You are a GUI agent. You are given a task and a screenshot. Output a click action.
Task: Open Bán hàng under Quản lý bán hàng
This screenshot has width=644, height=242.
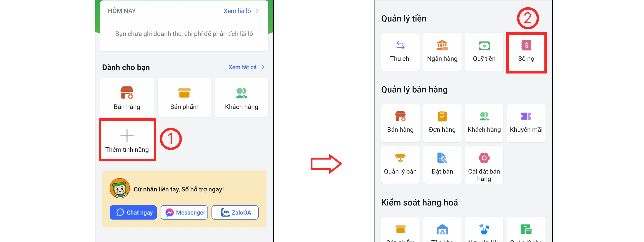tap(400, 123)
